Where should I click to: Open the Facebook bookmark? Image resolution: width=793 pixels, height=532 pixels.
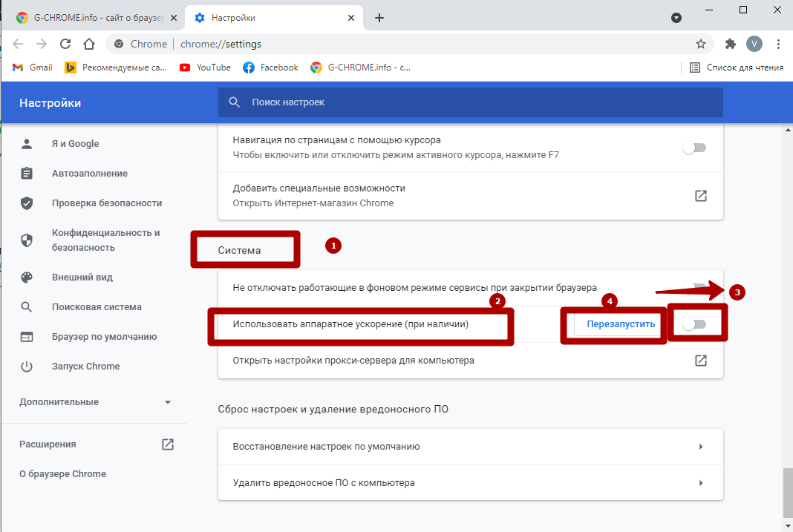coord(270,68)
